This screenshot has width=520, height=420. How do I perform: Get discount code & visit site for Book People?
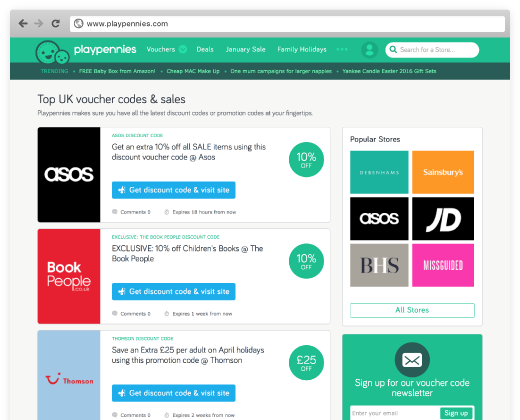point(174,292)
